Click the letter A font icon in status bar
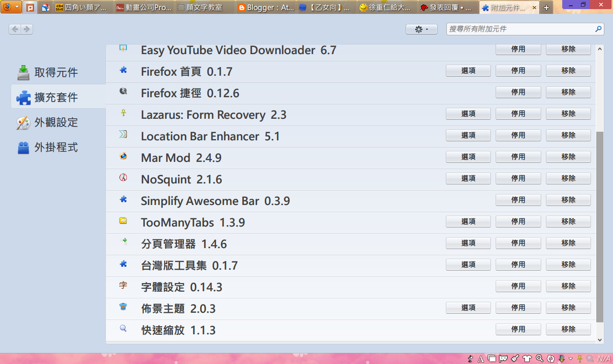 tap(481, 358)
